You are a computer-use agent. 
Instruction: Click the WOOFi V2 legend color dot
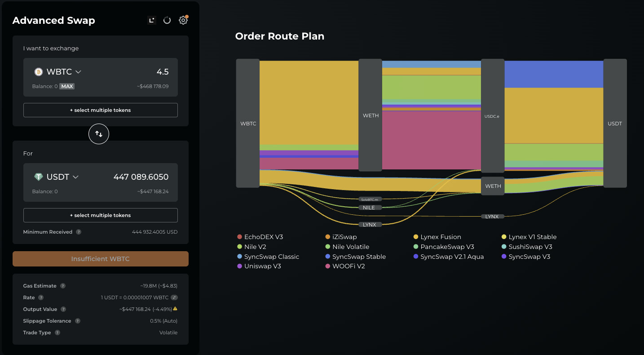click(328, 266)
